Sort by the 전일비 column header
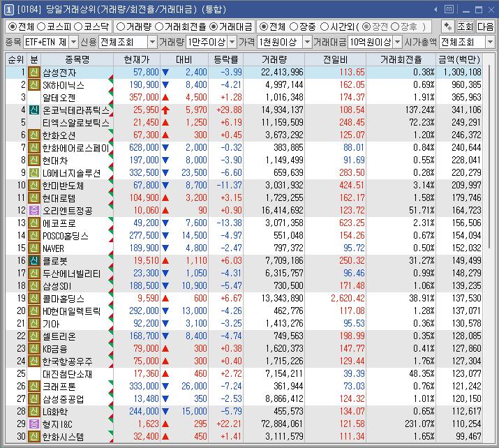This screenshot has width=499, height=448. [336, 59]
